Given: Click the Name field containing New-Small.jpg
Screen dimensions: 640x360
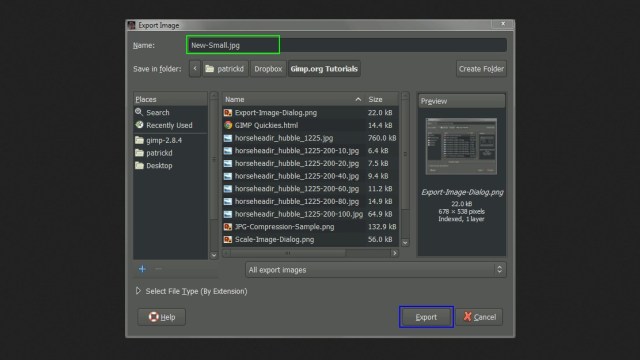Looking at the screenshot, I should click(347, 45).
